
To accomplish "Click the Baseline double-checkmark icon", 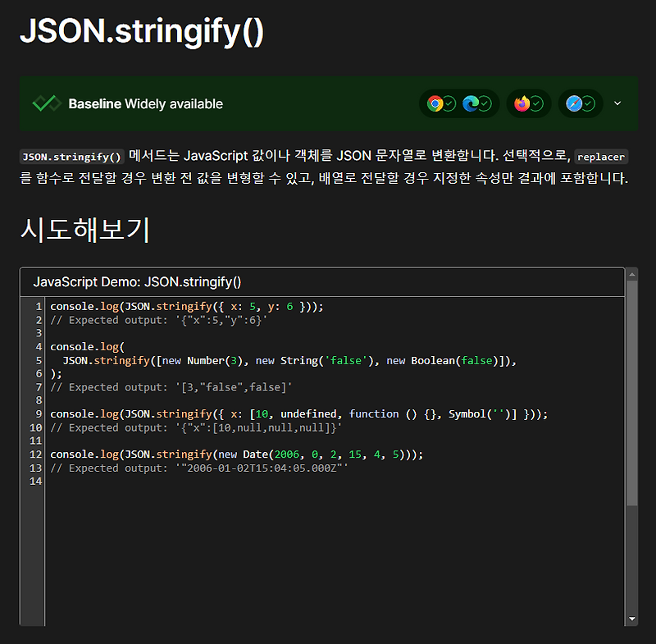I will click(47, 103).
